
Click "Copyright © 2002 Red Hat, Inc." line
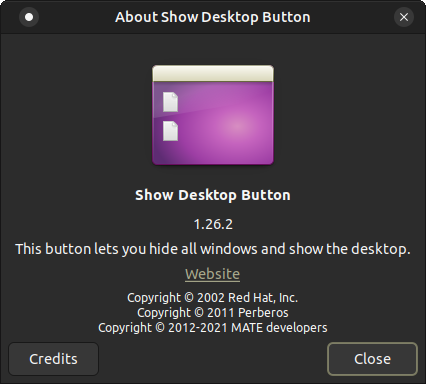[x=213, y=298]
